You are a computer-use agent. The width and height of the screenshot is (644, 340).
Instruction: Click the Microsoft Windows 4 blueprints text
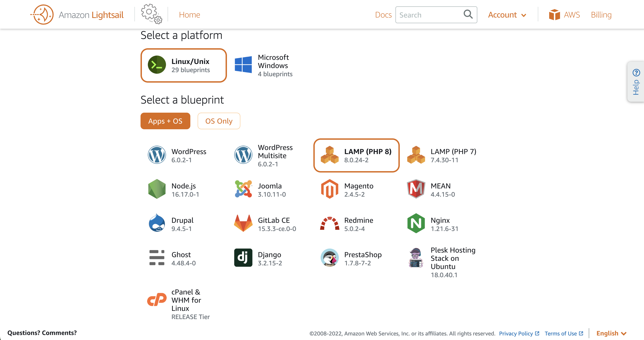[x=275, y=65]
